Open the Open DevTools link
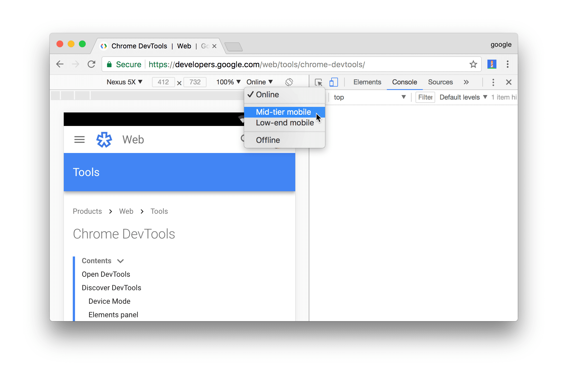 point(106,274)
